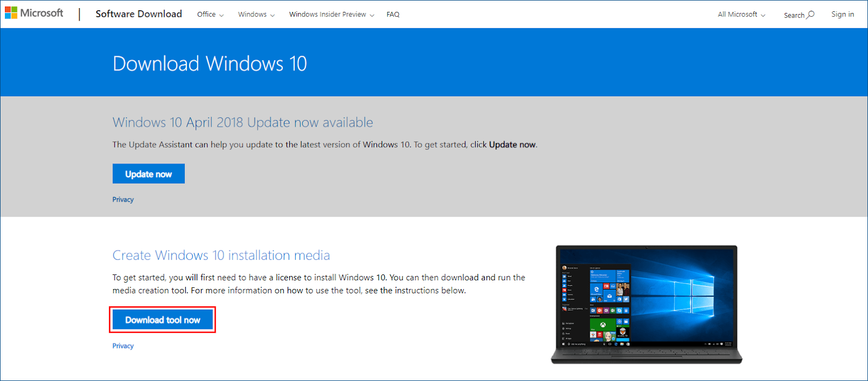The width and height of the screenshot is (868, 381).
Task: Open the FAQ page
Action: pyautogui.click(x=393, y=15)
